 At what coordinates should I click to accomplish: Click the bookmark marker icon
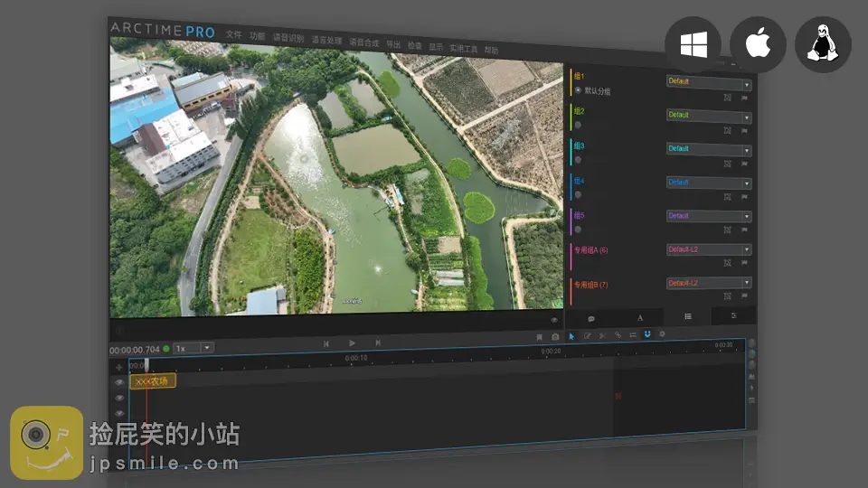coord(539,337)
